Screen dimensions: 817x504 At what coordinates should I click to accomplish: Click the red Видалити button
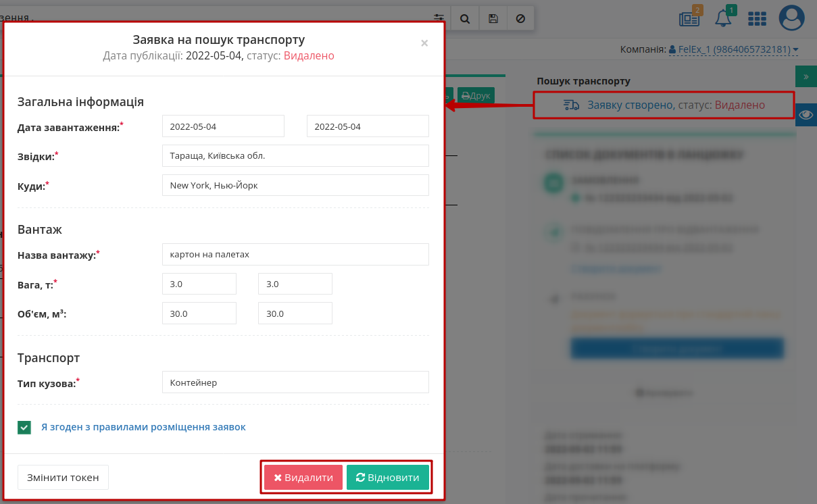pyautogui.click(x=303, y=477)
